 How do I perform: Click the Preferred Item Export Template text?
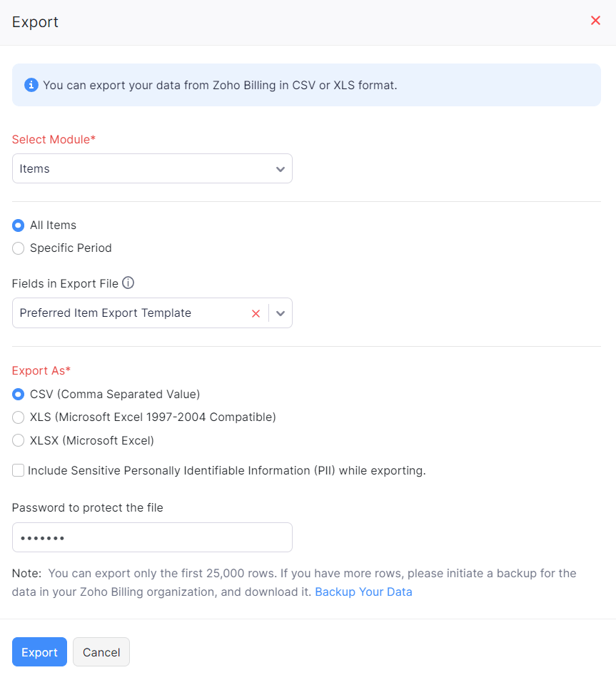(x=106, y=313)
